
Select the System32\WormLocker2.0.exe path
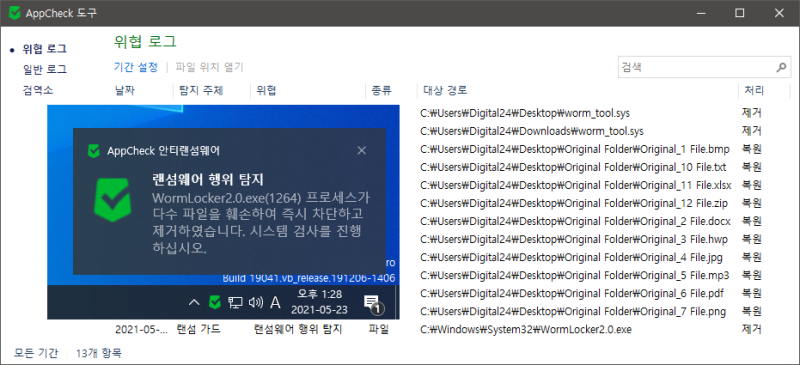pyautogui.click(x=526, y=330)
